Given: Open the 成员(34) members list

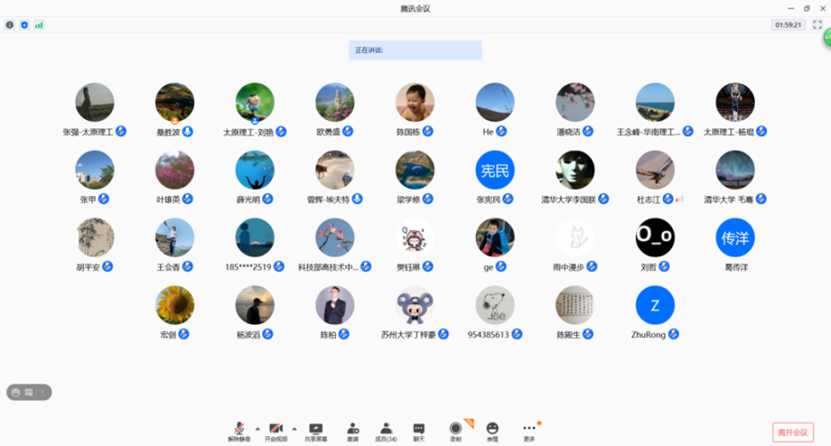Looking at the screenshot, I should pyautogui.click(x=386, y=430).
